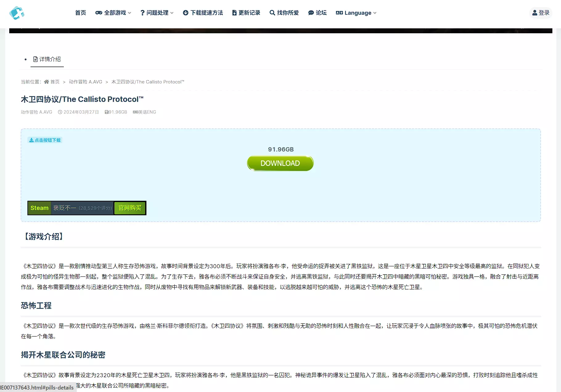Click the home icon in the breadcrumb
Image resolution: width=561 pixels, height=392 pixels.
[47, 82]
